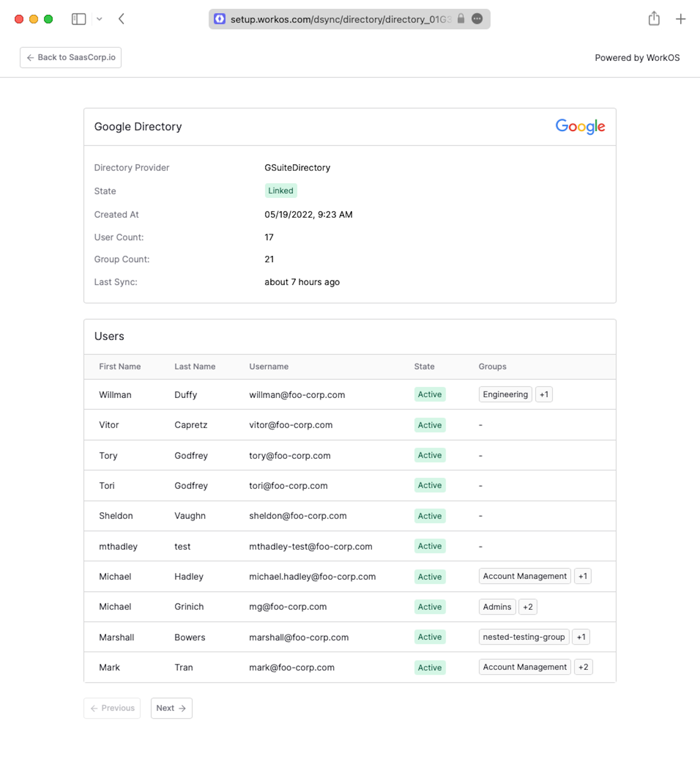
Task: Click the Previous pagination button
Action: tap(112, 708)
